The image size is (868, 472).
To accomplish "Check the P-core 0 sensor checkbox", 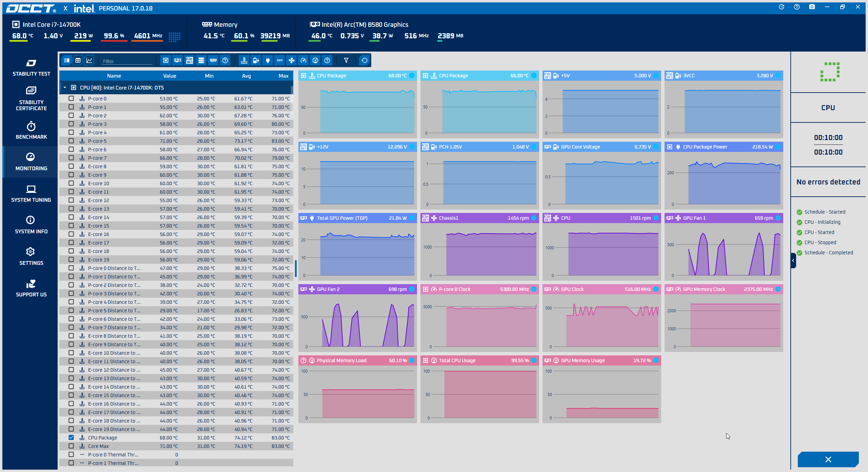I will (x=71, y=98).
